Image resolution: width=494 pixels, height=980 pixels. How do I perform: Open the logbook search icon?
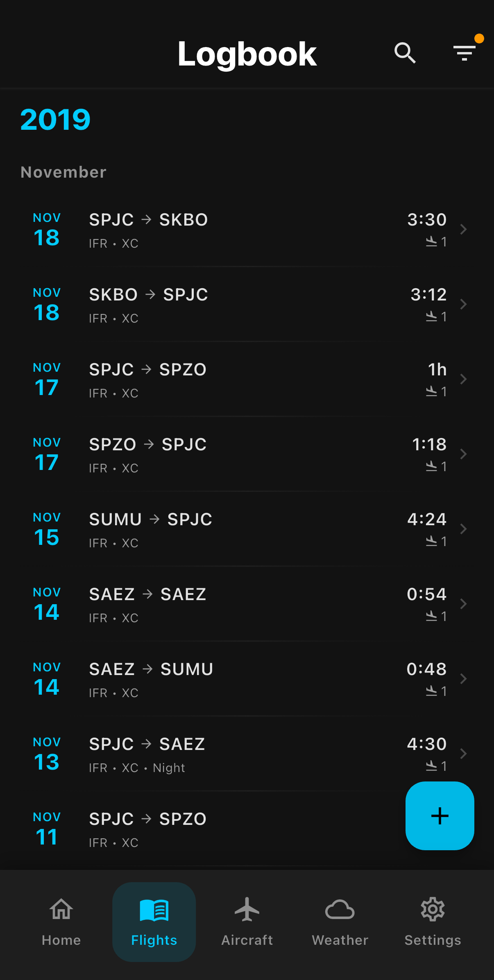(x=405, y=53)
